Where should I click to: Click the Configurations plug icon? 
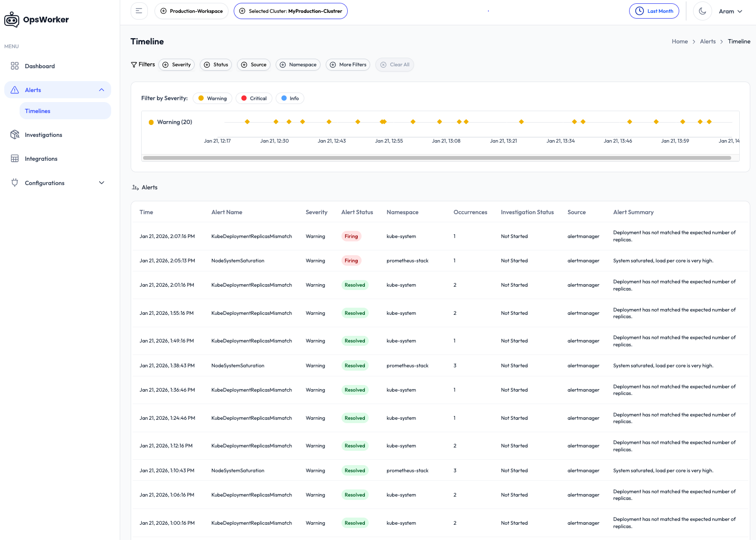tap(15, 183)
